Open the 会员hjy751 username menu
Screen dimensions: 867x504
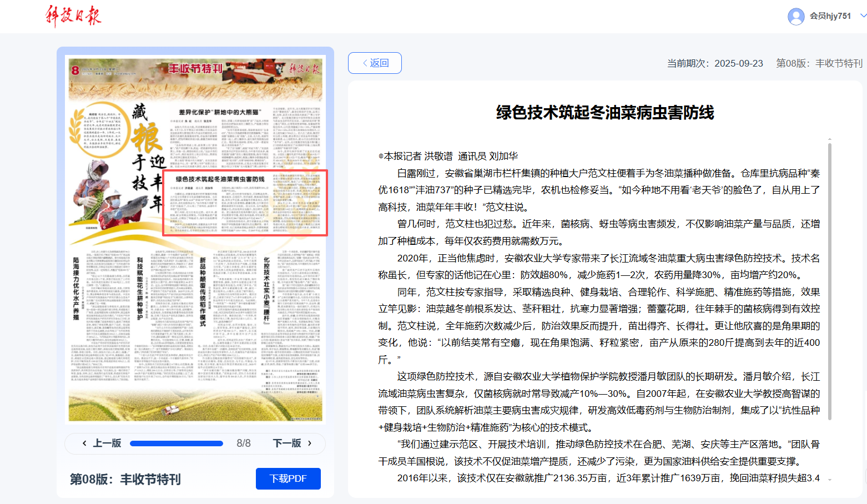click(x=830, y=16)
